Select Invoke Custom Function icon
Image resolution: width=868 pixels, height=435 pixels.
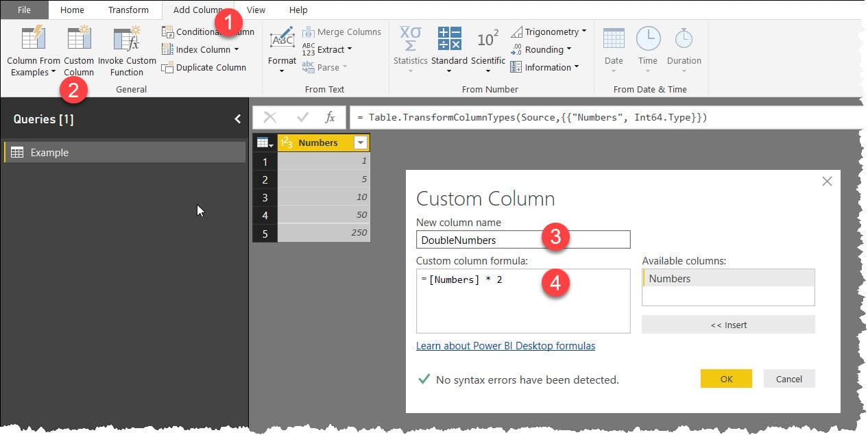[x=127, y=39]
